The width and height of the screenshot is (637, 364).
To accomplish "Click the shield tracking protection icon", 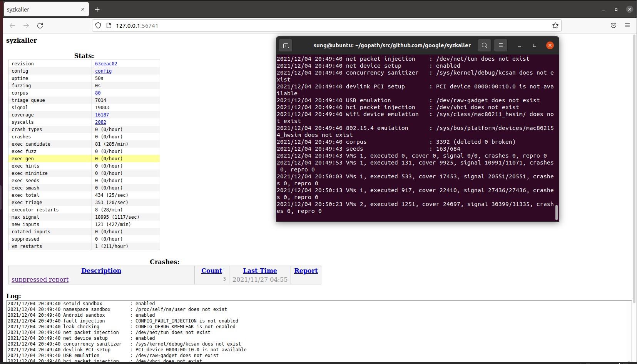I will pos(98,26).
